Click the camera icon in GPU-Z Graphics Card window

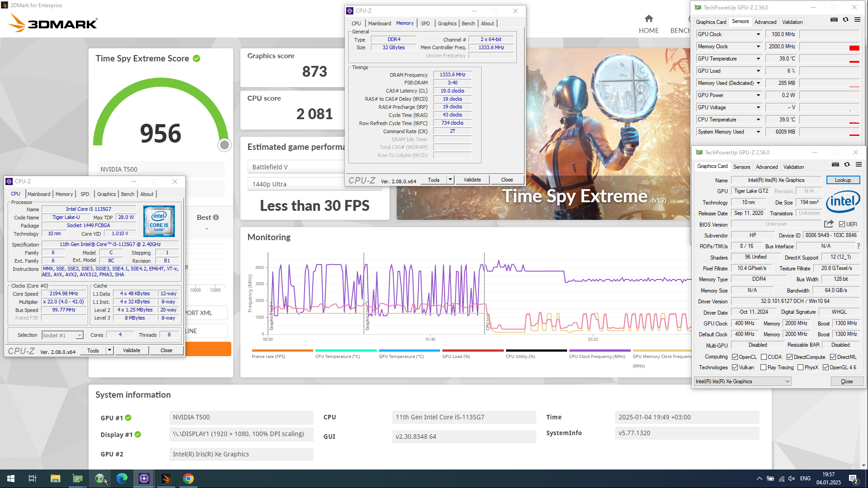point(835,165)
